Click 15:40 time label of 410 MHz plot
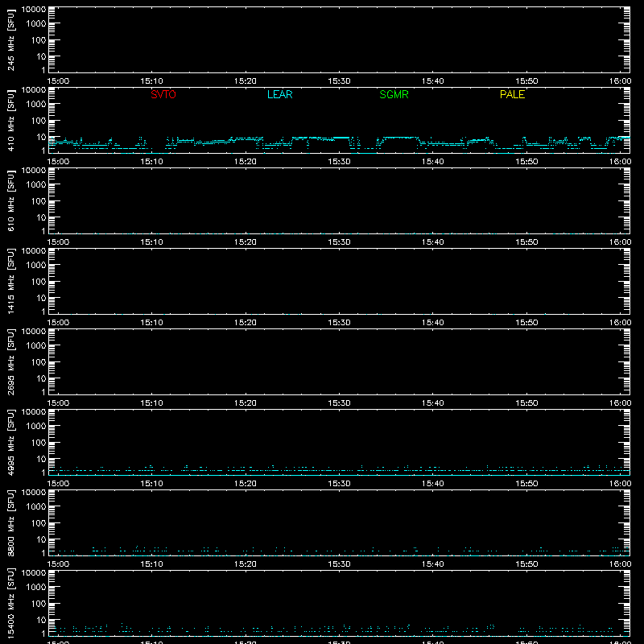The height and width of the screenshot is (644, 644). coord(432,162)
